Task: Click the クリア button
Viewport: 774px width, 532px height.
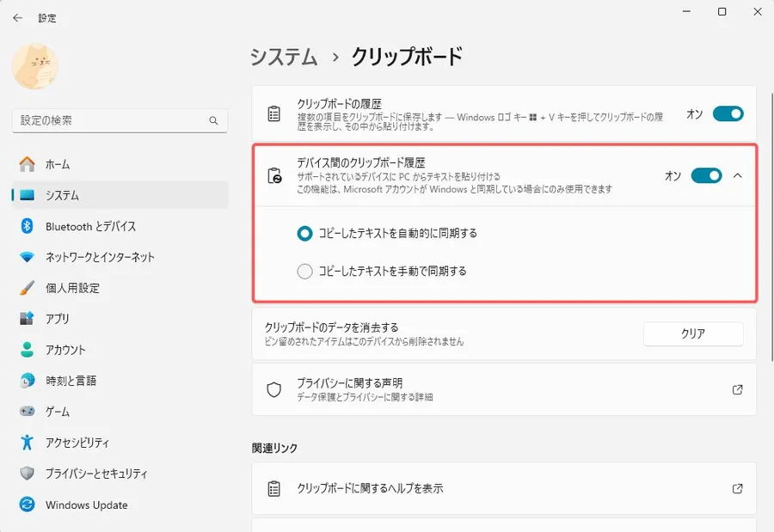Action: 692,334
